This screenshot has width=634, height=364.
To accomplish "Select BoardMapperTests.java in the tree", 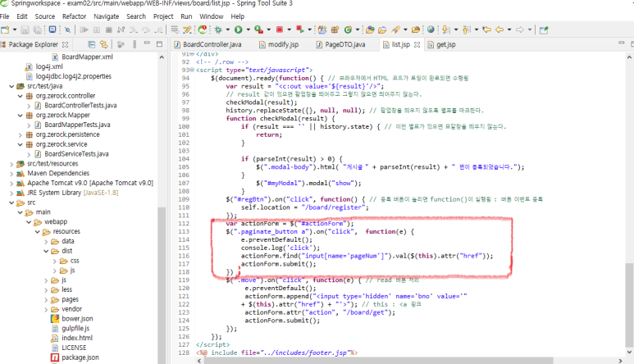I will [x=77, y=125].
